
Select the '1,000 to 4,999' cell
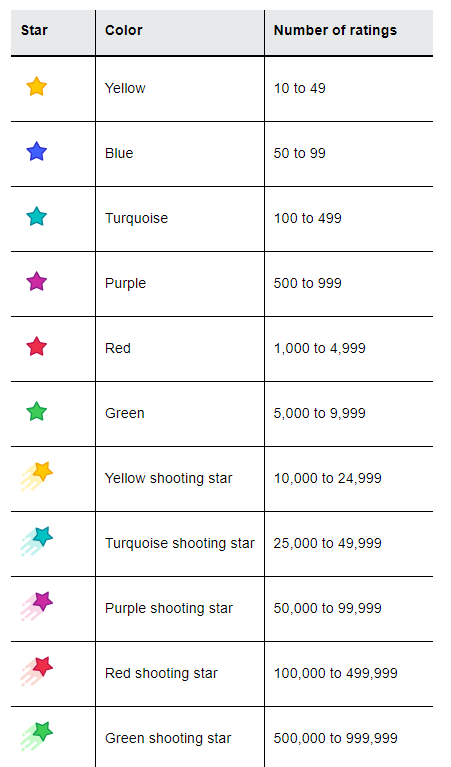pyautogui.click(x=319, y=348)
